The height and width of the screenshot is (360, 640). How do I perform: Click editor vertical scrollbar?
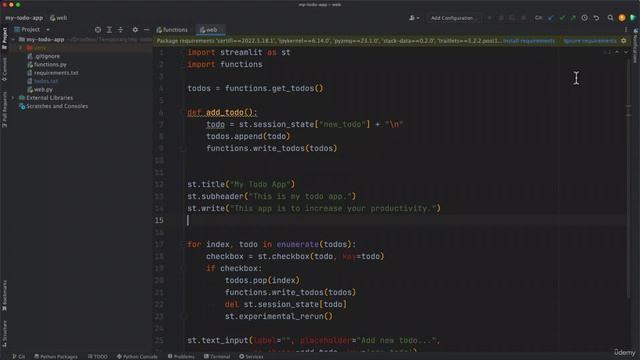click(628, 180)
